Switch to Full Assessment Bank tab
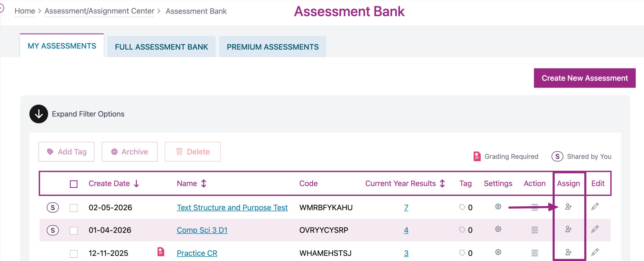 [161, 47]
